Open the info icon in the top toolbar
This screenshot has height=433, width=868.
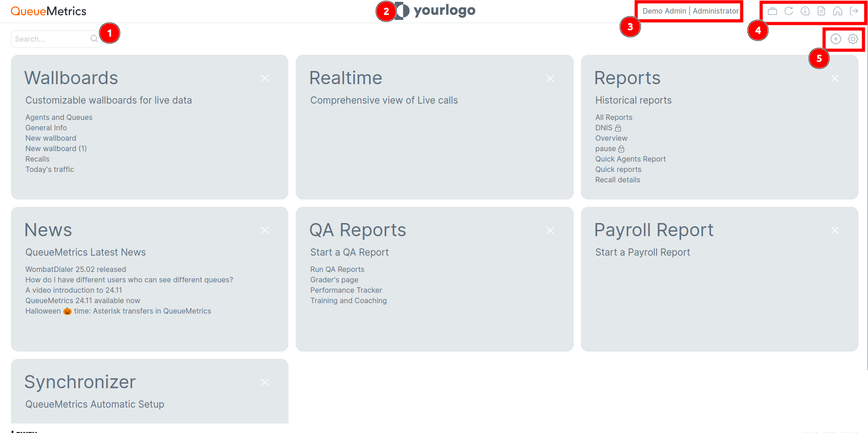pyautogui.click(x=805, y=11)
